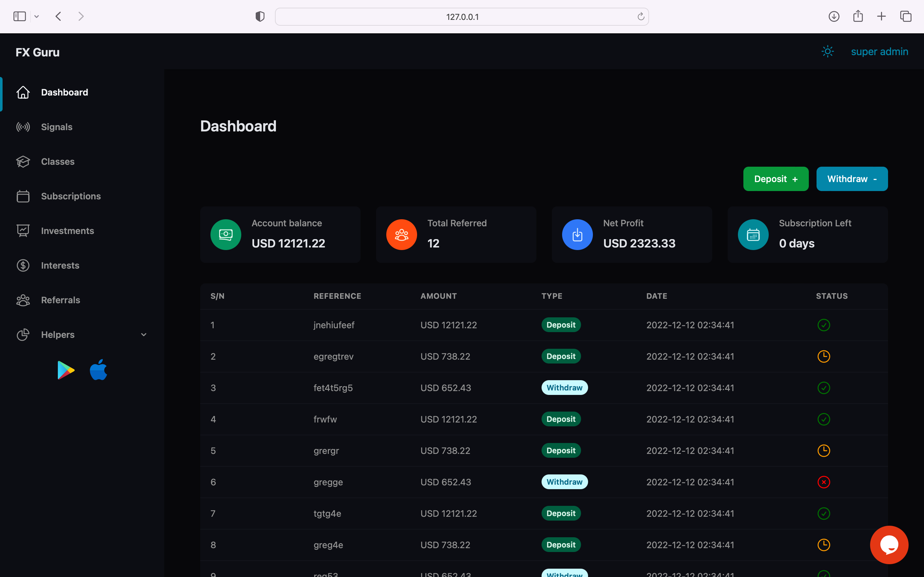Click the Apple App Store icon
Viewport: 924px width, 577px height.
point(98,370)
